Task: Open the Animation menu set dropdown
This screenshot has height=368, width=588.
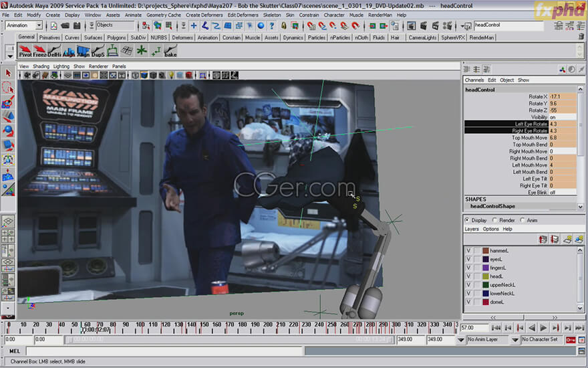Action: click(24, 25)
